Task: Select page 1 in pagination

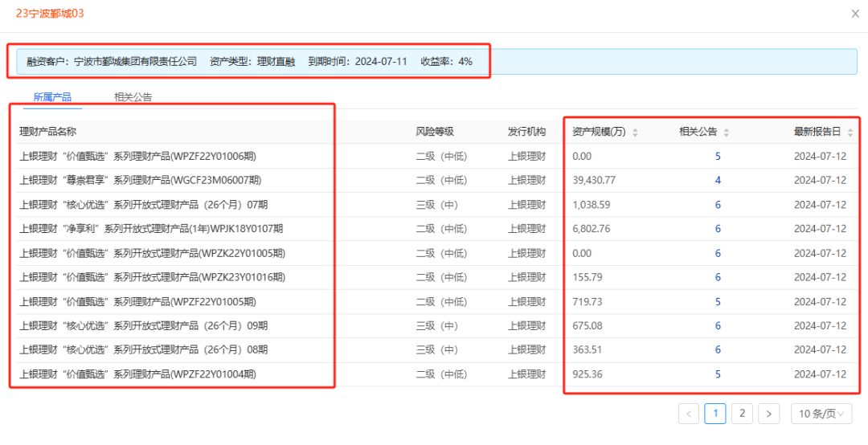Action: [x=715, y=414]
